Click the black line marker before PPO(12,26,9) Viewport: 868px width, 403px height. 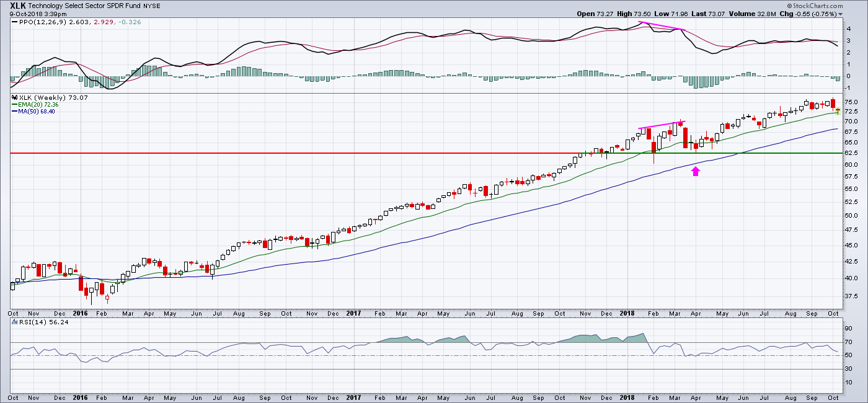tap(14, 22)
